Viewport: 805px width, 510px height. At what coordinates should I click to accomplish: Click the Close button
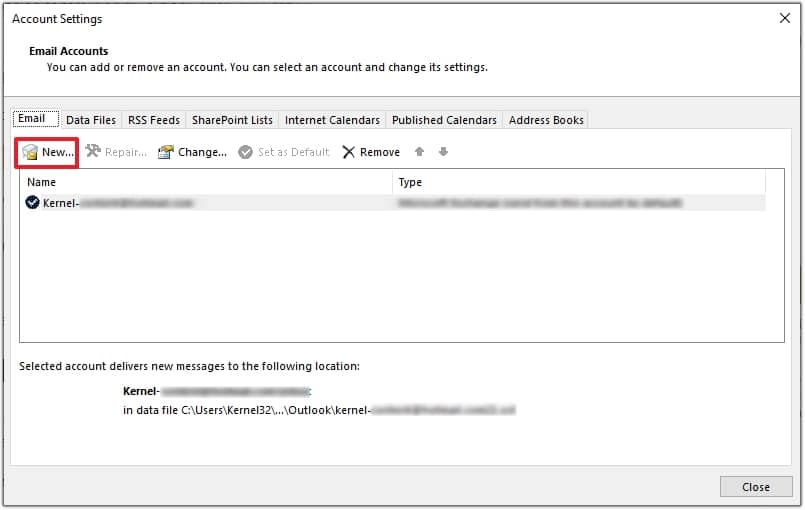(x=756, y=487)
